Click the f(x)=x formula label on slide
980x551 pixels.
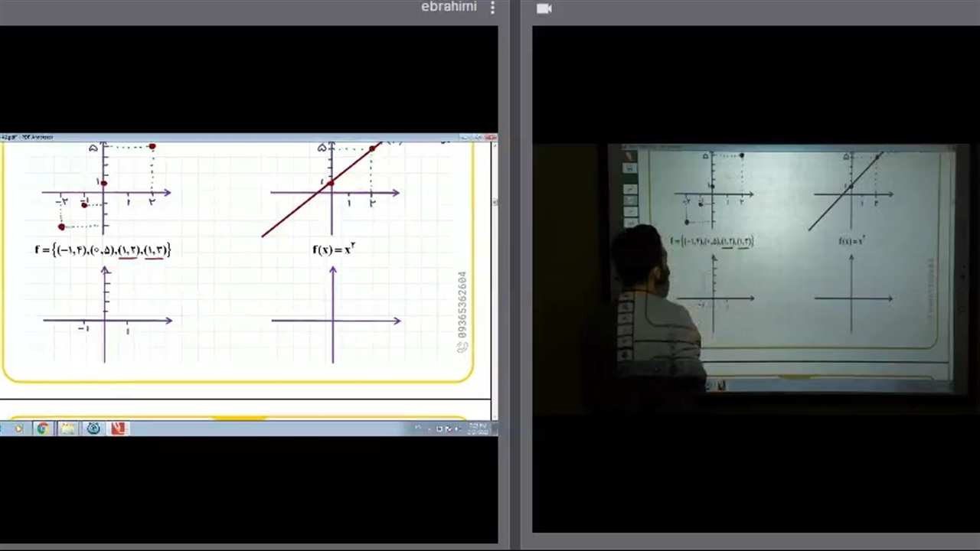click(x=333, y=249)
